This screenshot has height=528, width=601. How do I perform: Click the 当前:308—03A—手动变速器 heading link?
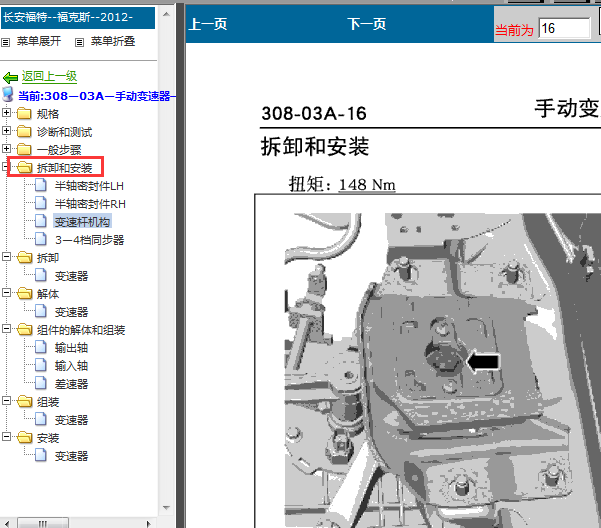(97, 96)
